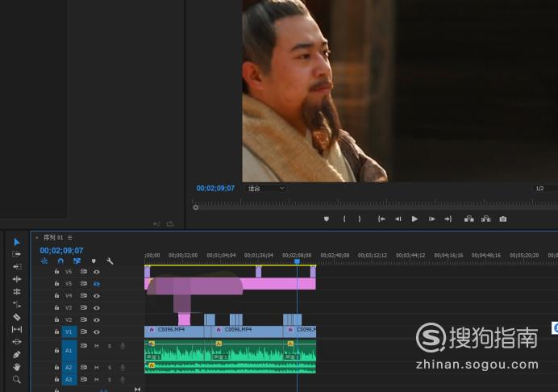Open timeline display settings wrench

point(110,261)
